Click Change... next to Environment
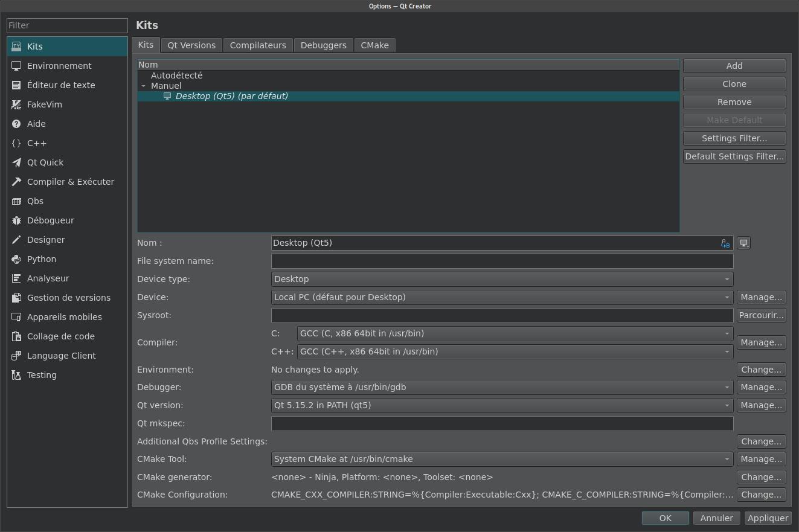 coord(761,370)
